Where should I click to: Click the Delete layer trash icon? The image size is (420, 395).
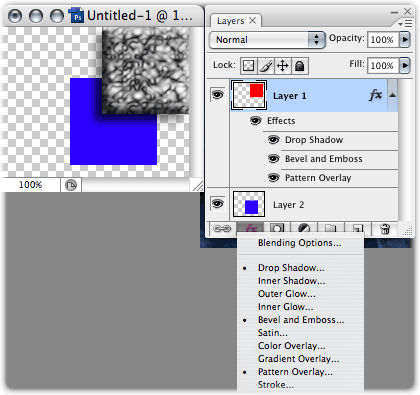385,229
